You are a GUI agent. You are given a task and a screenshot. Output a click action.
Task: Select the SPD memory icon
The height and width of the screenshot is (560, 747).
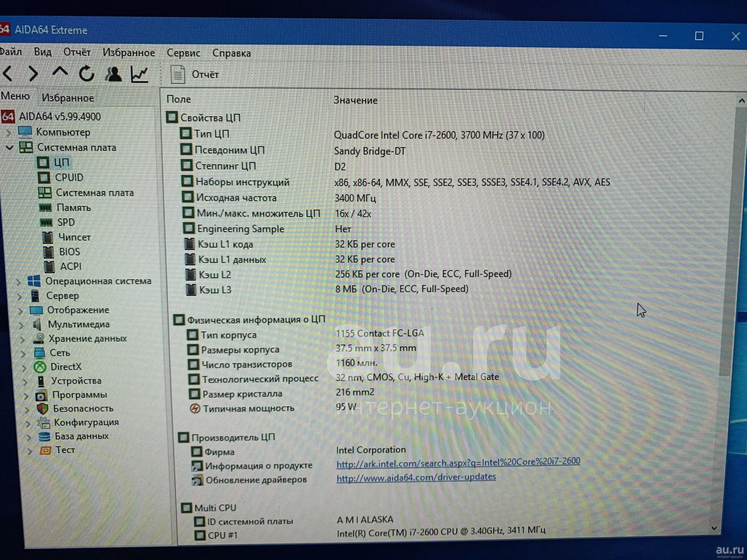click(x=47, y=223)
